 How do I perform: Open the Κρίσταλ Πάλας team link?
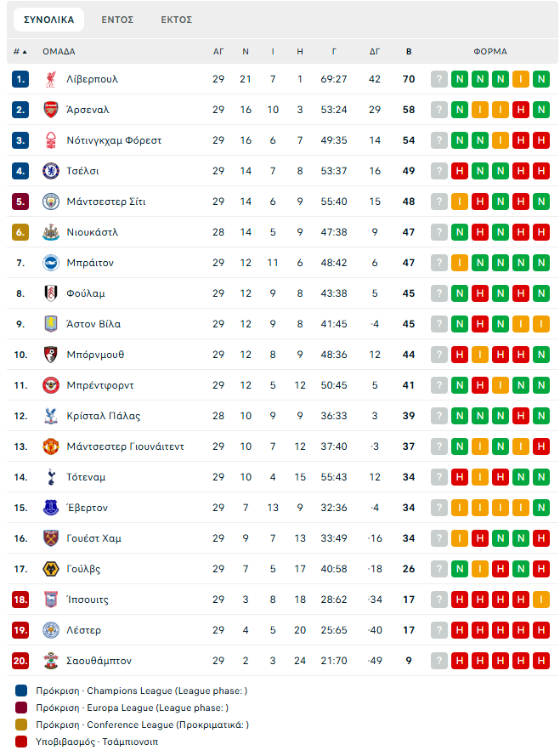[104, 416]
